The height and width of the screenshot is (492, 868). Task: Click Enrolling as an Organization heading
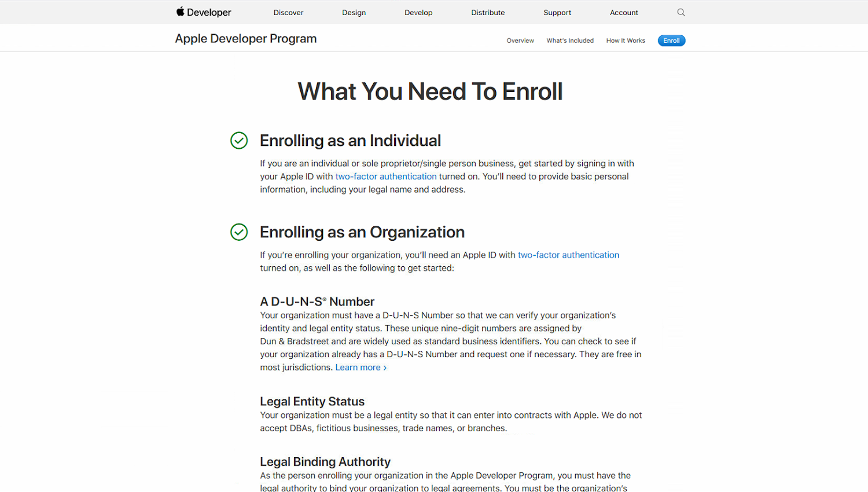pos(362,232)
